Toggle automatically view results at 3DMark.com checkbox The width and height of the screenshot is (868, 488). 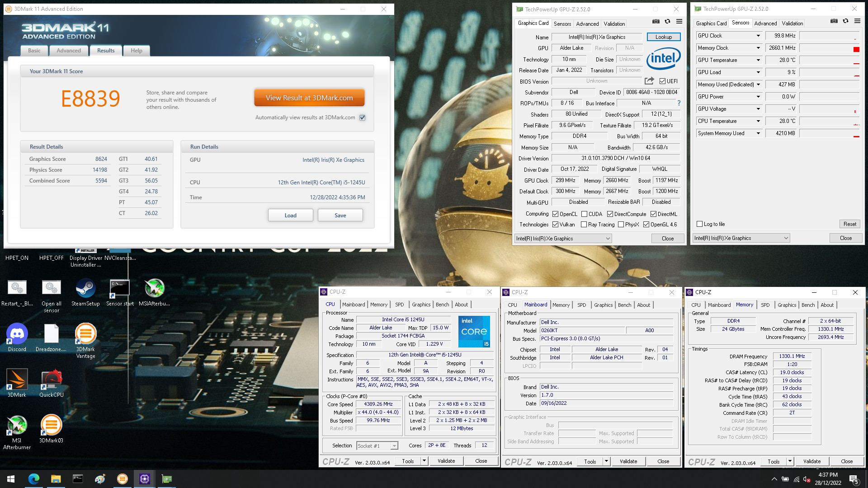(362, 117)
